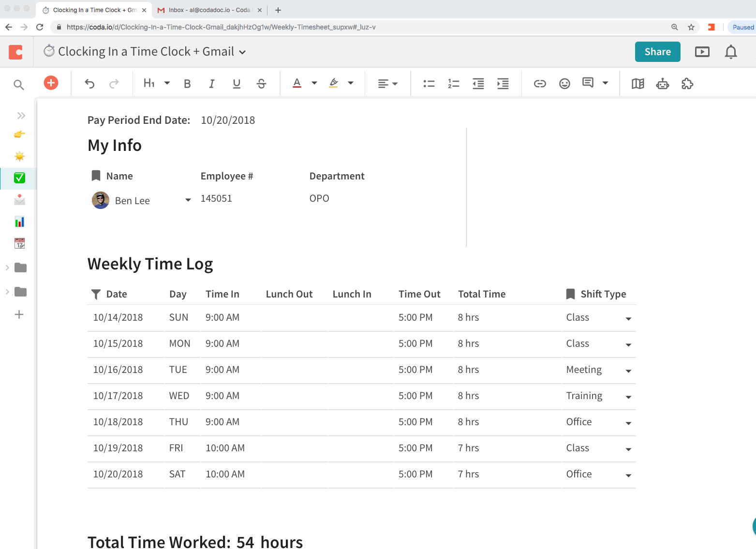
Task: Open the search magnifier in sidebar
Action: click(x=19, y=85)
